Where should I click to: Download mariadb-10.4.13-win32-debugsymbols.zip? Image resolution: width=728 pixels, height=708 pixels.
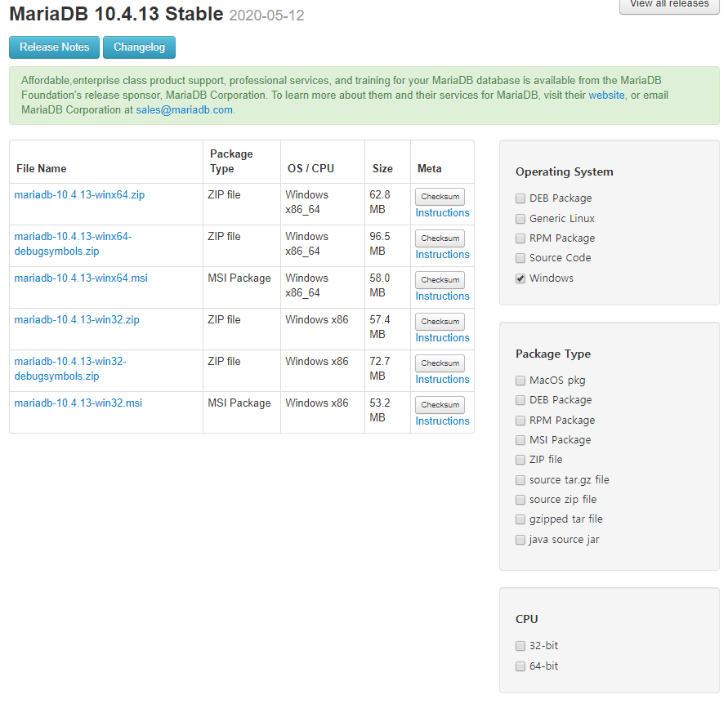[70, 369]
